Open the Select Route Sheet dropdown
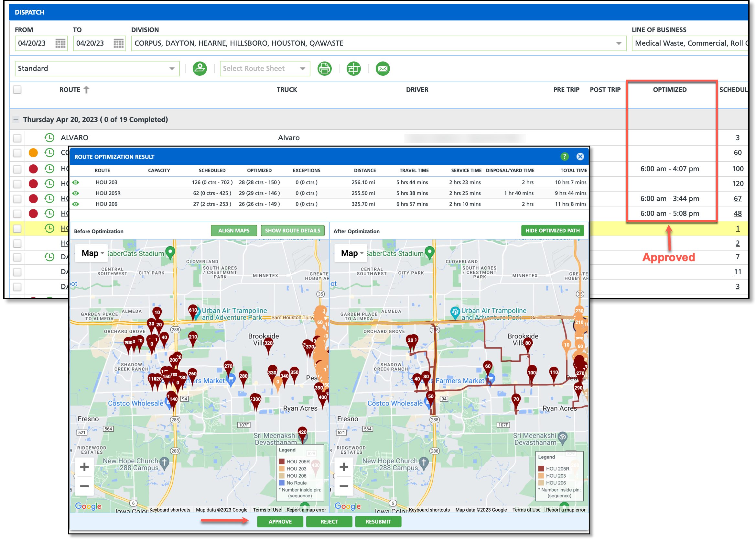Viewport: 756px width, 543px height. click(302, 69)
